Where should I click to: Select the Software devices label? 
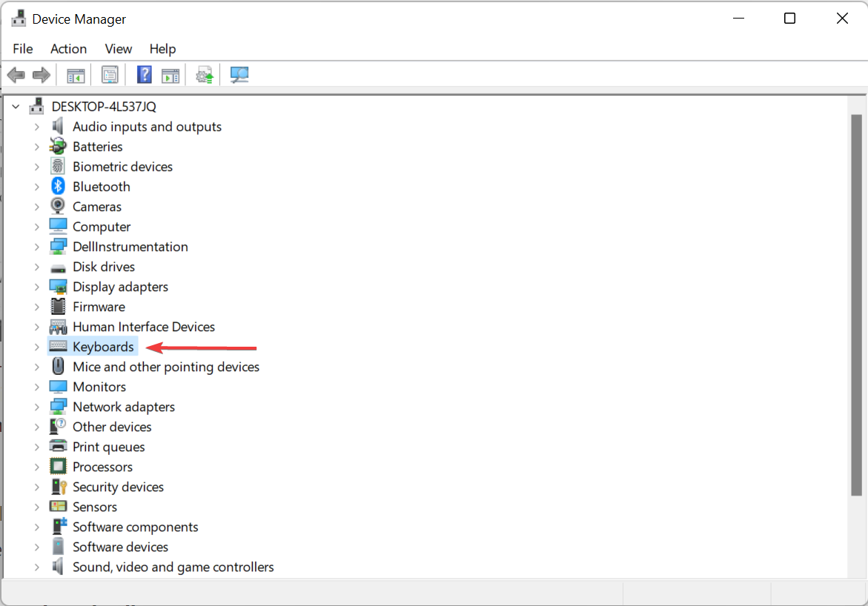click(120, 547)
